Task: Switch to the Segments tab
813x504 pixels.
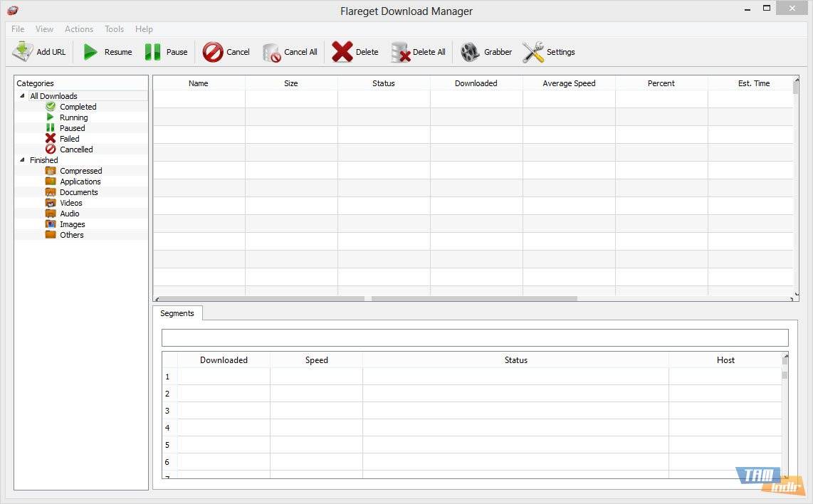Action: [177, 313]
